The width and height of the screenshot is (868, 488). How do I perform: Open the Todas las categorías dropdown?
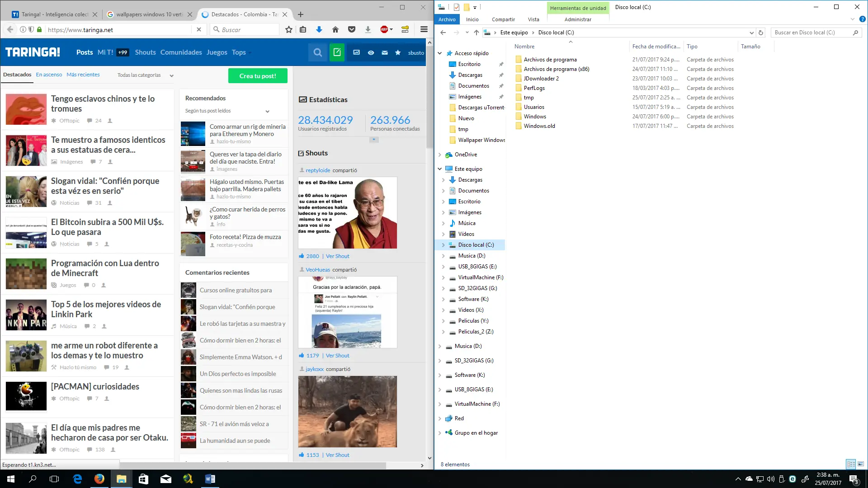click(145, 75)
